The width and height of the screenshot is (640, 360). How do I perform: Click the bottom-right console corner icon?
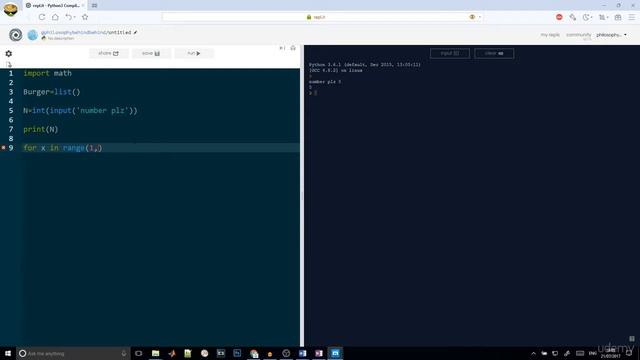(x=632, y=339)
